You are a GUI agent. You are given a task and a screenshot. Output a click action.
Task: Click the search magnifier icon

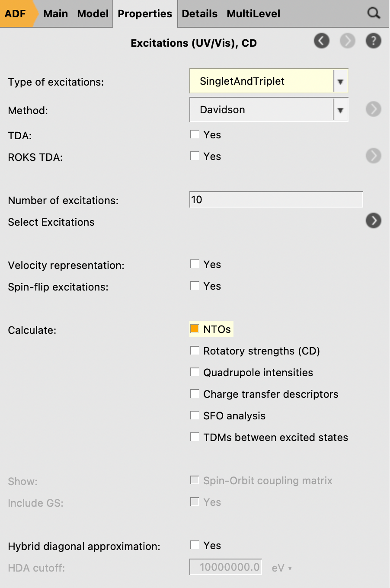coord(374,13)
